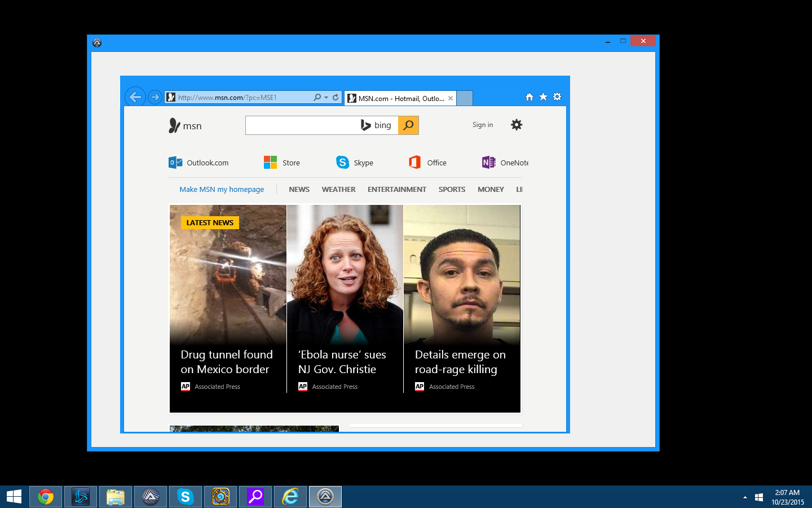Viewport: 812px width, 508px height.
Task: Click the red-haired woman photo thumbnail
Action: point(345,275)
